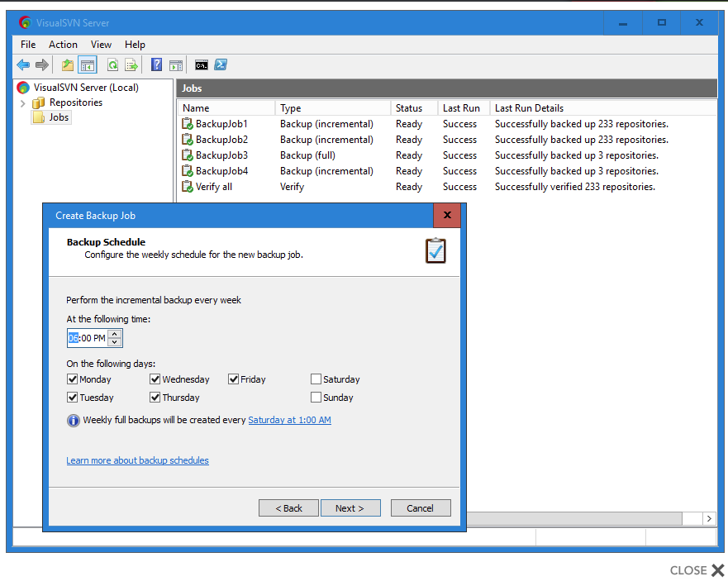The height and width of the screenshot is (586, 728).
Task: Click the "Verify all" row name
Action: click(214, 187)
